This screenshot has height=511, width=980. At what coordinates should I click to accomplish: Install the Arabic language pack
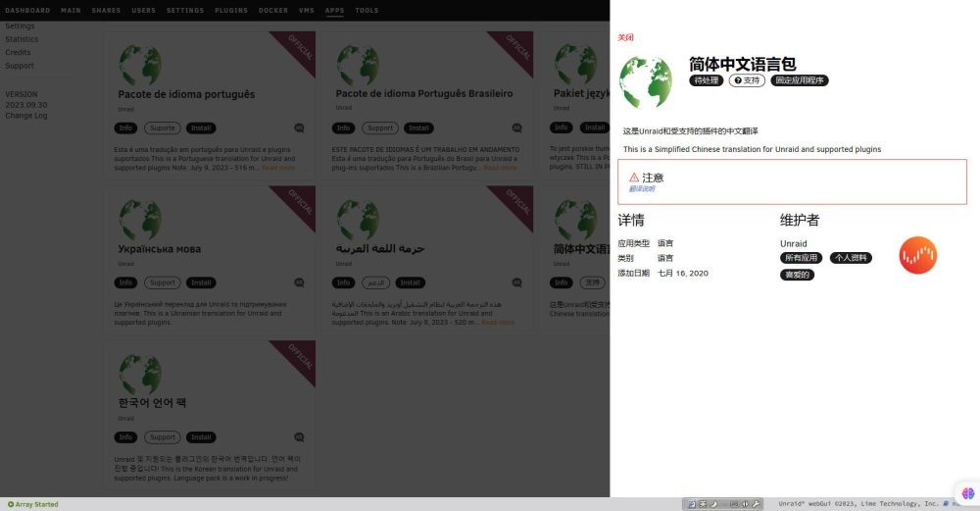410,282
